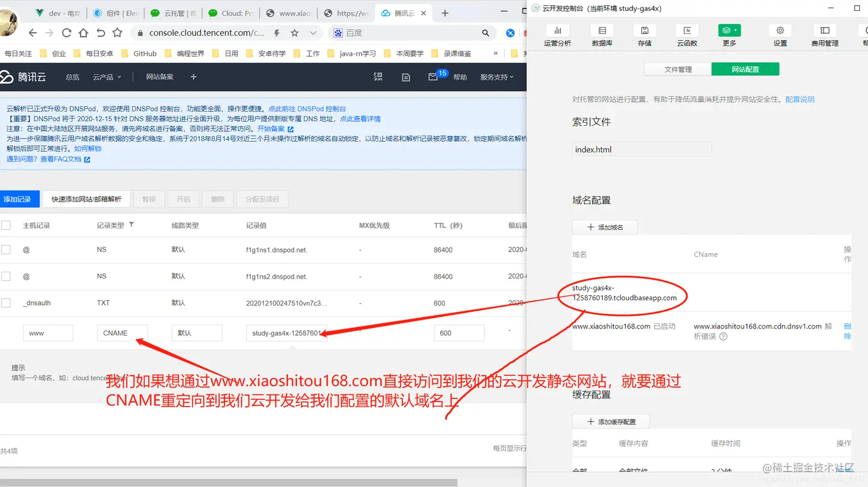868x487 pixels.
Task: Reload the Tencent Cloud page
Action: point(67,33)
